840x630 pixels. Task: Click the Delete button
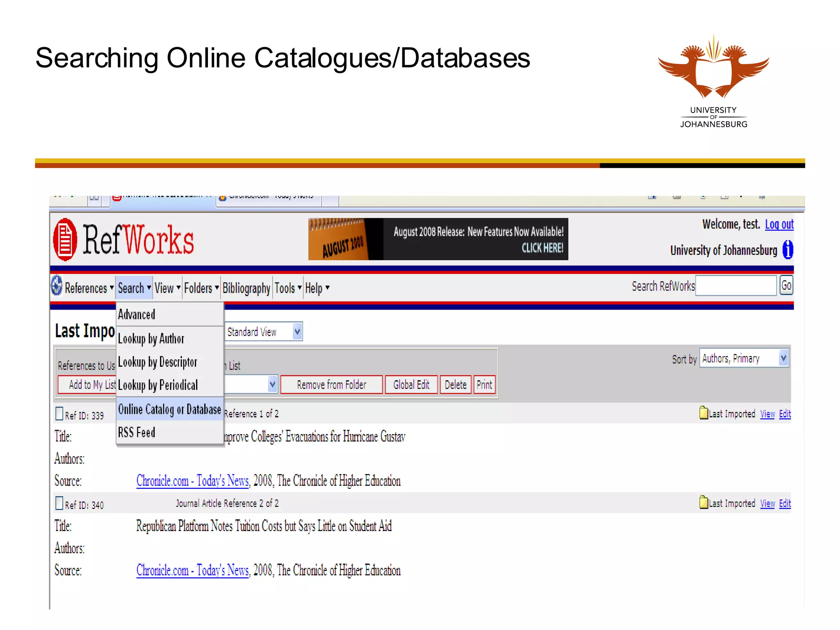coord(455,385)
